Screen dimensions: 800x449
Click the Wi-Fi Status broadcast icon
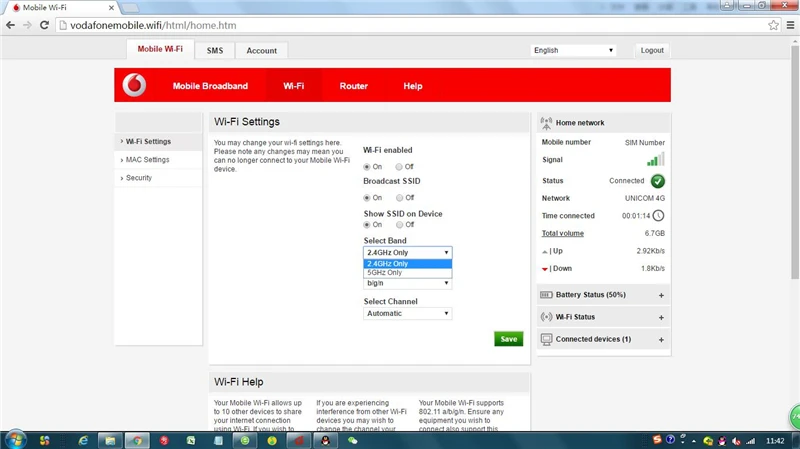click(x=546, y=317)
